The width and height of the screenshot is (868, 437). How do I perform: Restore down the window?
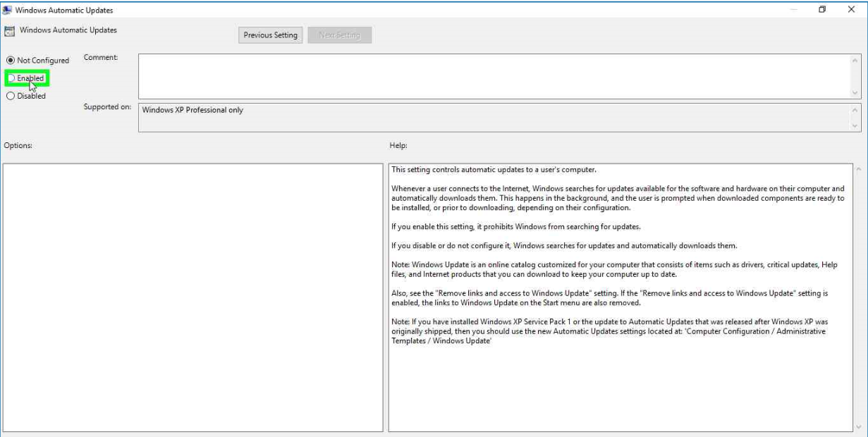tap(822, 10)
